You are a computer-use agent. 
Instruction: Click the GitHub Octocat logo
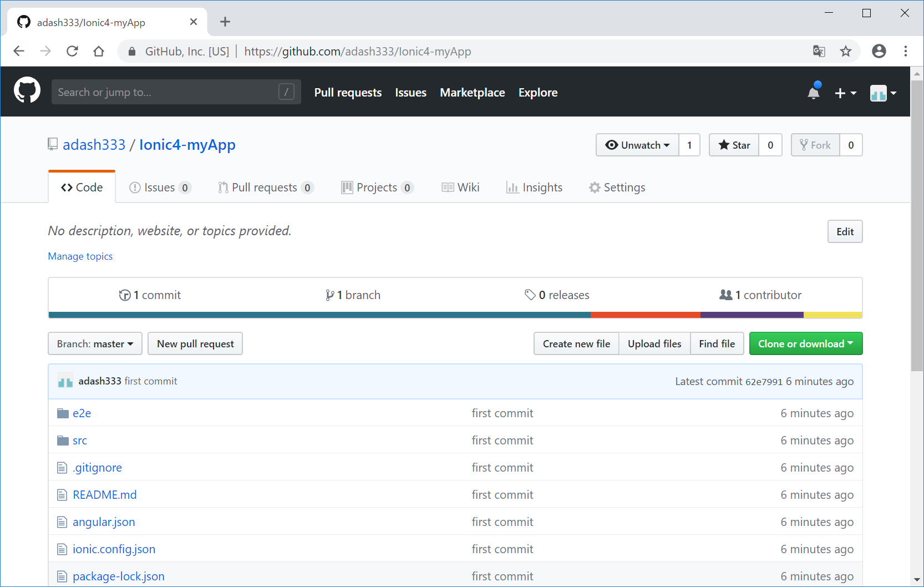pyautogui.click(x=27, y=90)
